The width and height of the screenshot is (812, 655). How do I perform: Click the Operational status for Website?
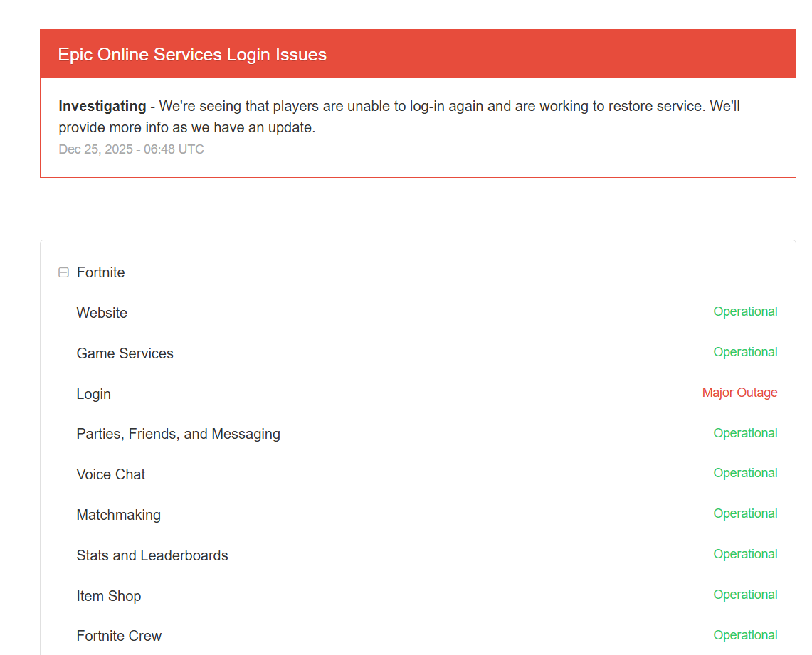pyautogui.click(x=745, y=312)
